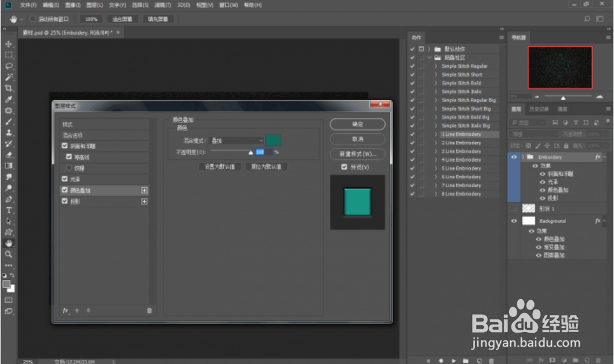Hide the Emboidery layer group eye
The width and height of the screenshot is (614, 364).
pyautogui.click(x=514, y=157)
